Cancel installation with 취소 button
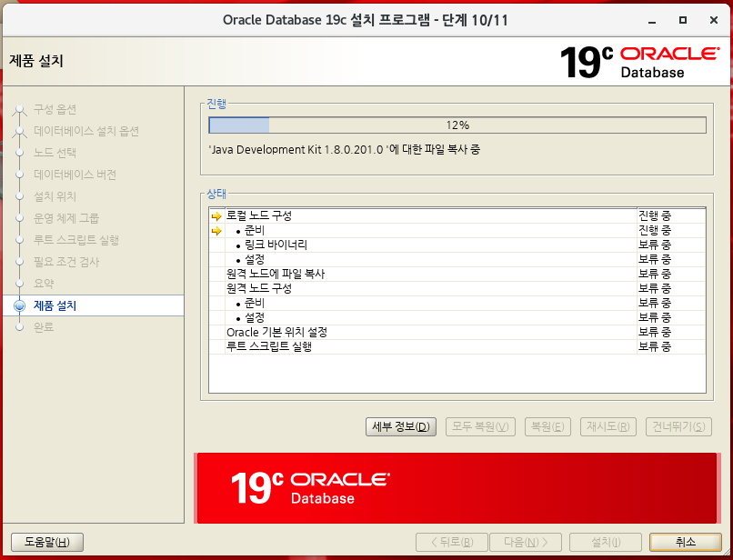 (686, 542)
